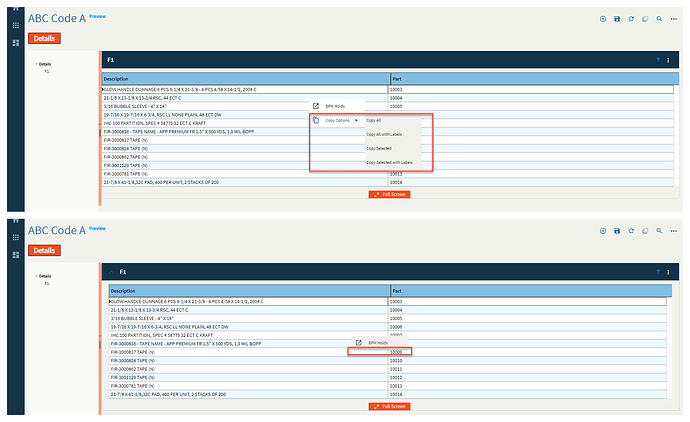Click the Details button in upper screenshot
Viewport: 690px width, 422px height.
point(44,38)
